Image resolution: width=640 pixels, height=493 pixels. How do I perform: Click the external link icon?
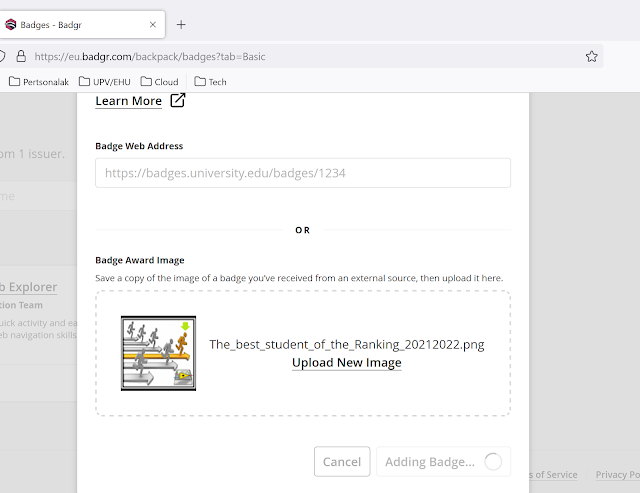(178, 100)
